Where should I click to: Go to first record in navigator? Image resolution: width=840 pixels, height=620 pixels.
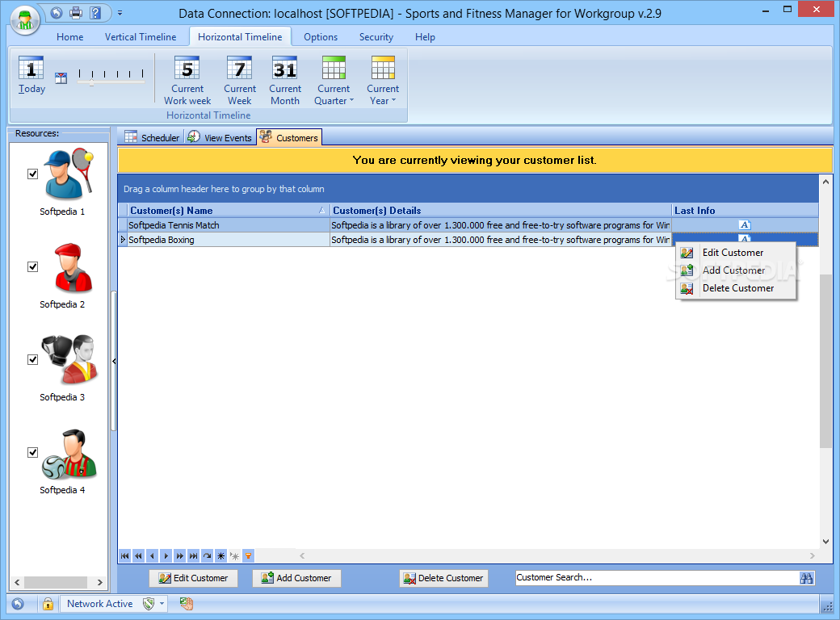[125, 556]
